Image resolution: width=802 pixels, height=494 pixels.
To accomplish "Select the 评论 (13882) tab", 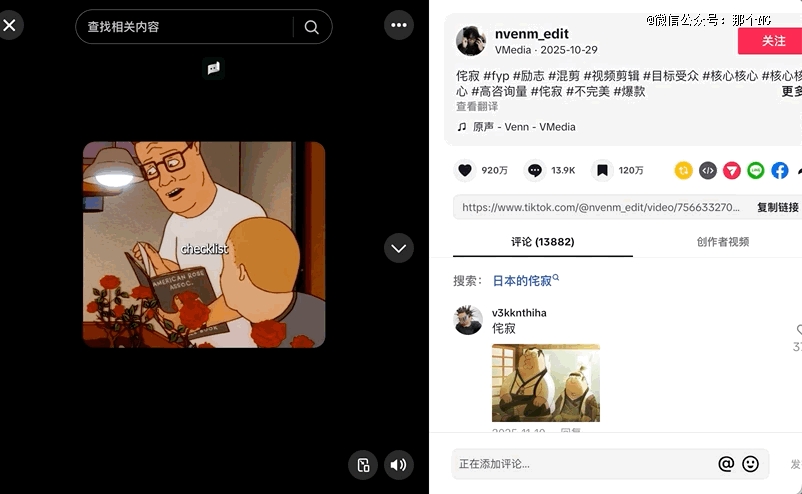I will [x=543, y=242].
